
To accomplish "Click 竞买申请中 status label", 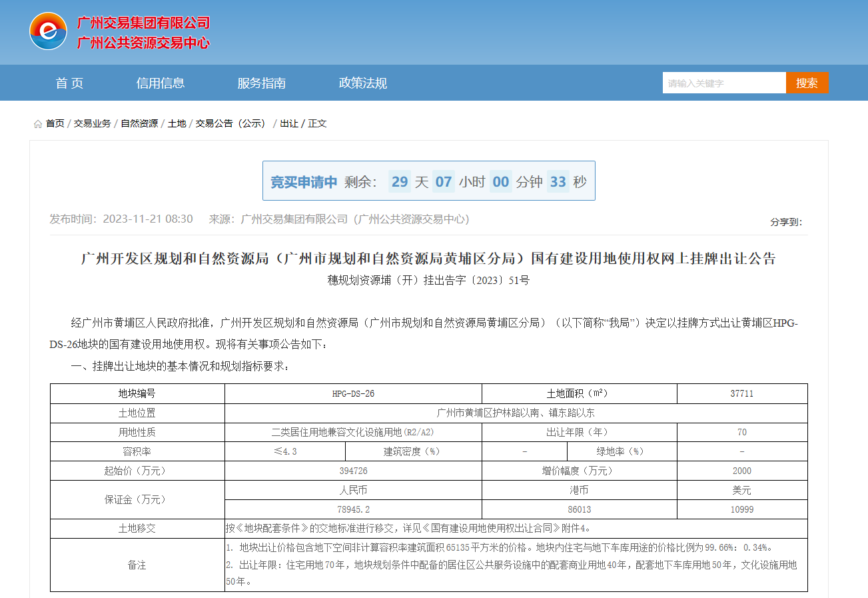I will pos(303,182).
